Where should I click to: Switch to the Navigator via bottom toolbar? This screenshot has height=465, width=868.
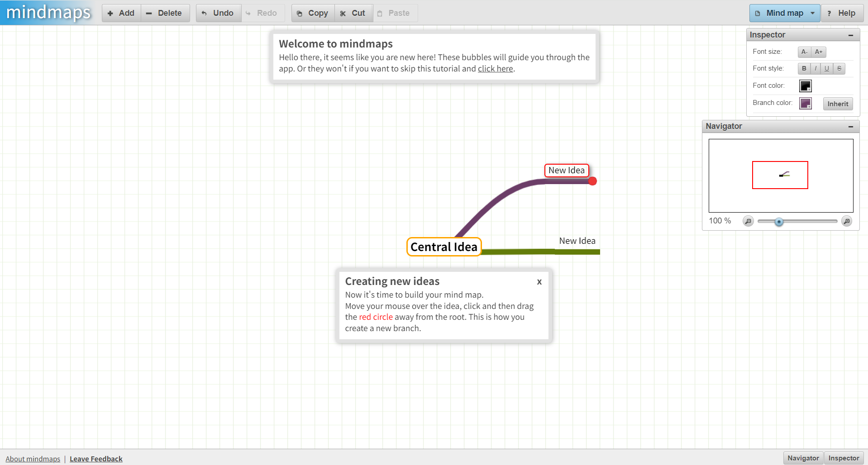[x=803, y=458]
